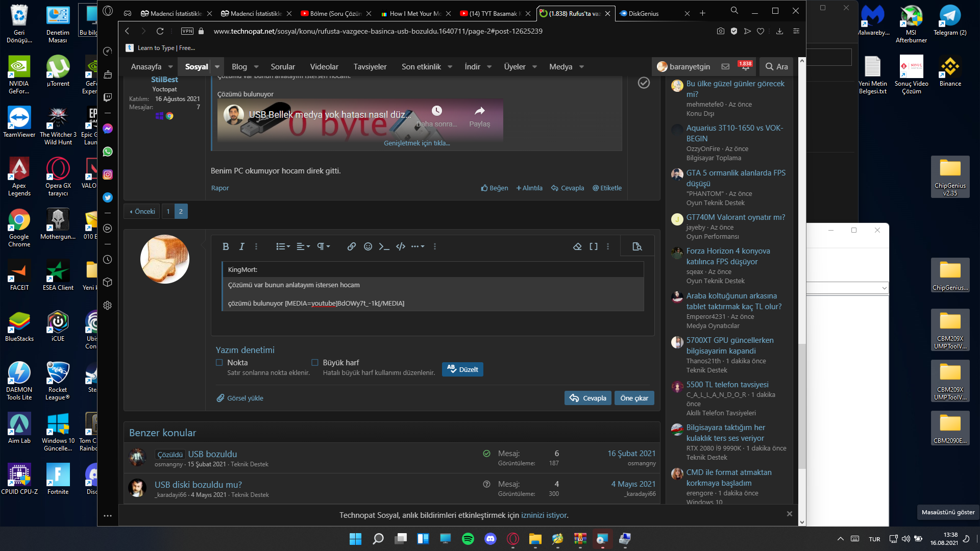
Task: Expand the İndir navigation dropdown
Action: pos(489,67)
